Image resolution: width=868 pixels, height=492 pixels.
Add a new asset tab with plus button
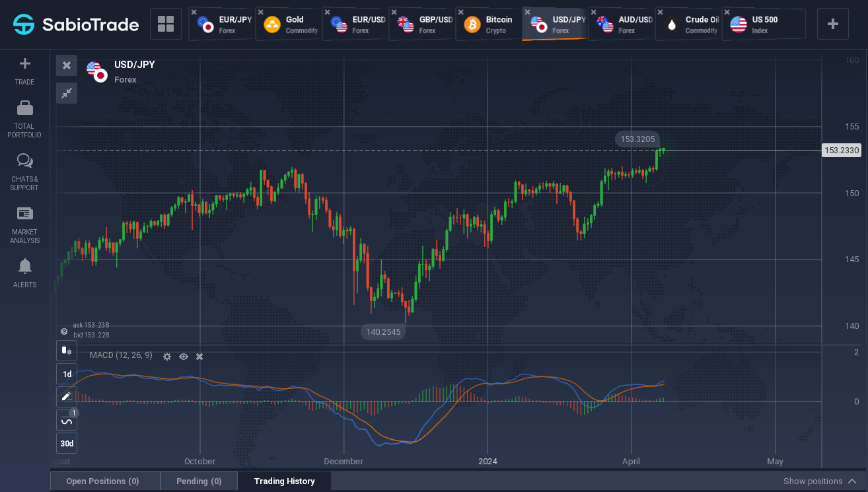click(x=833, y=24)
